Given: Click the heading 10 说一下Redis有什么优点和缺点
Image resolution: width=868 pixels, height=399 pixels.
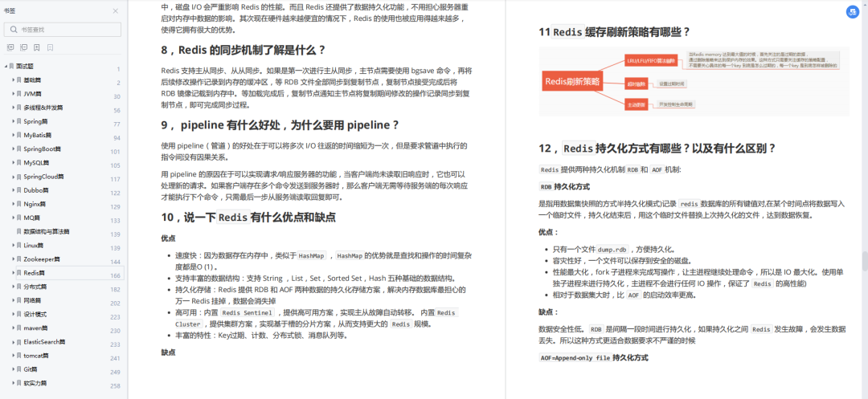Looking at the screenshot, I should pos(248,218).
